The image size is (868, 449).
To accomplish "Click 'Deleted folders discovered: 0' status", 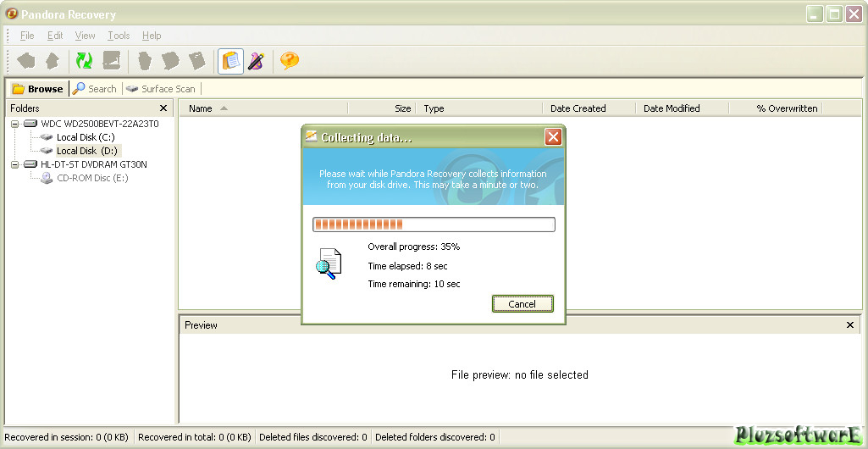I will click(435, 437).
